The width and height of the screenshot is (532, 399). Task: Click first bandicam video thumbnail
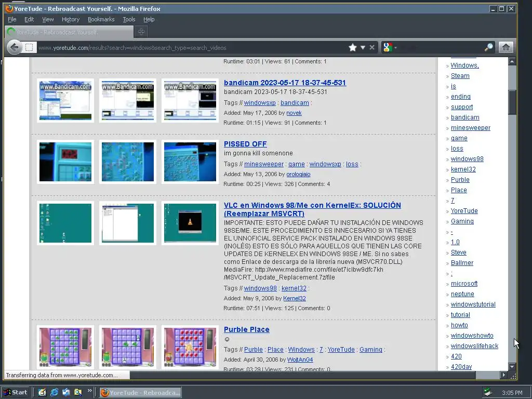[x=65, y=100]
